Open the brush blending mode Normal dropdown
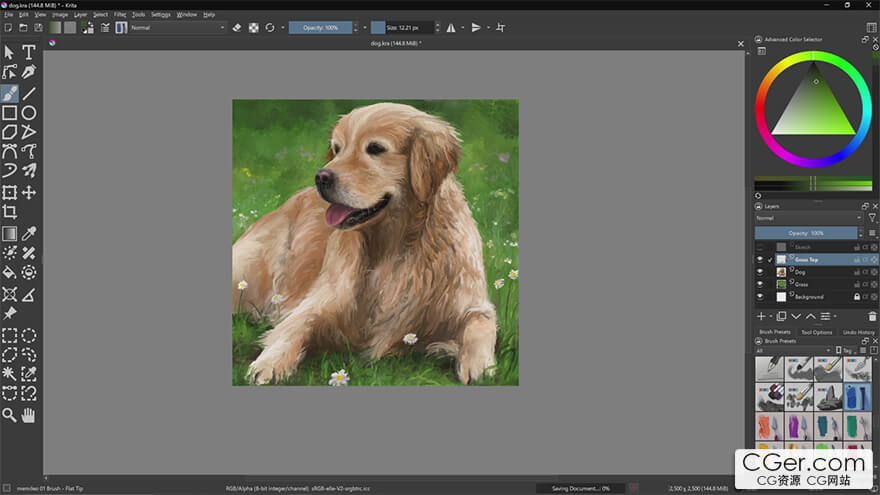 (x=178, y=28)
